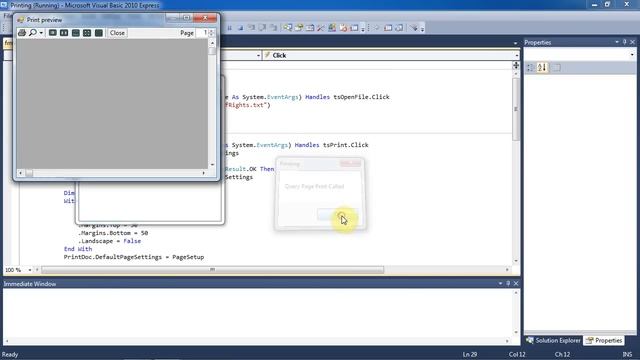This screenshot has height=360, width=640.
Task: Click code editor vertical scrollbar down arrow
Action: pos(516,261)
